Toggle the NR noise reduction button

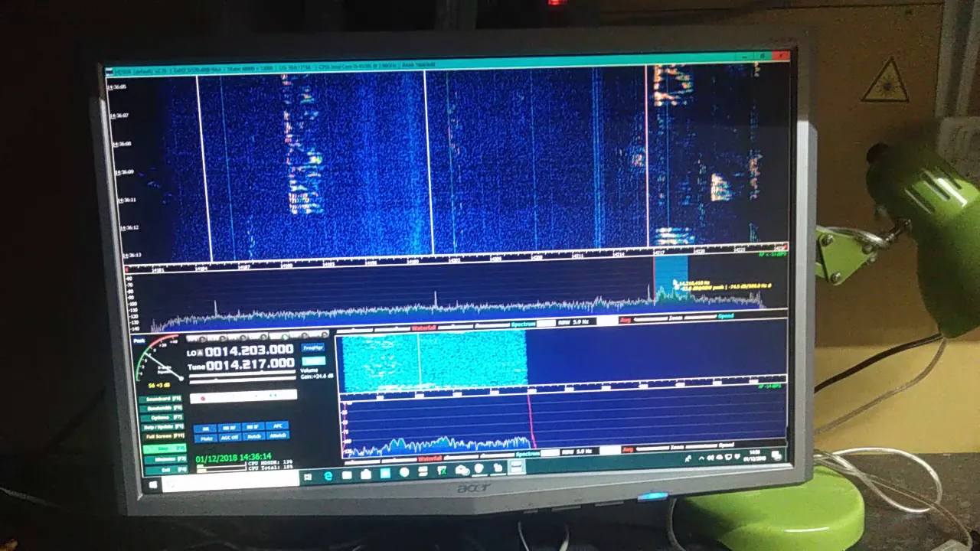click(x=205, y=429)
